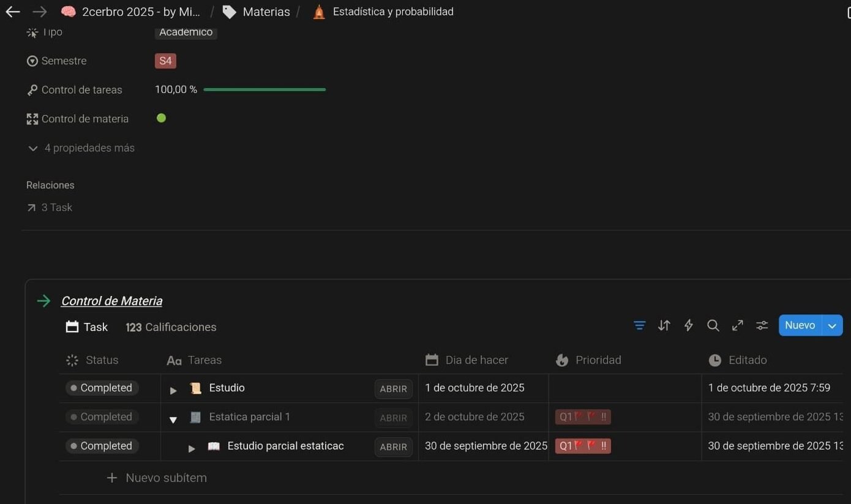This screenshot has width=851, height=504.
Task: Open the view settings sliders icon
Action: (x=762, y=325)
